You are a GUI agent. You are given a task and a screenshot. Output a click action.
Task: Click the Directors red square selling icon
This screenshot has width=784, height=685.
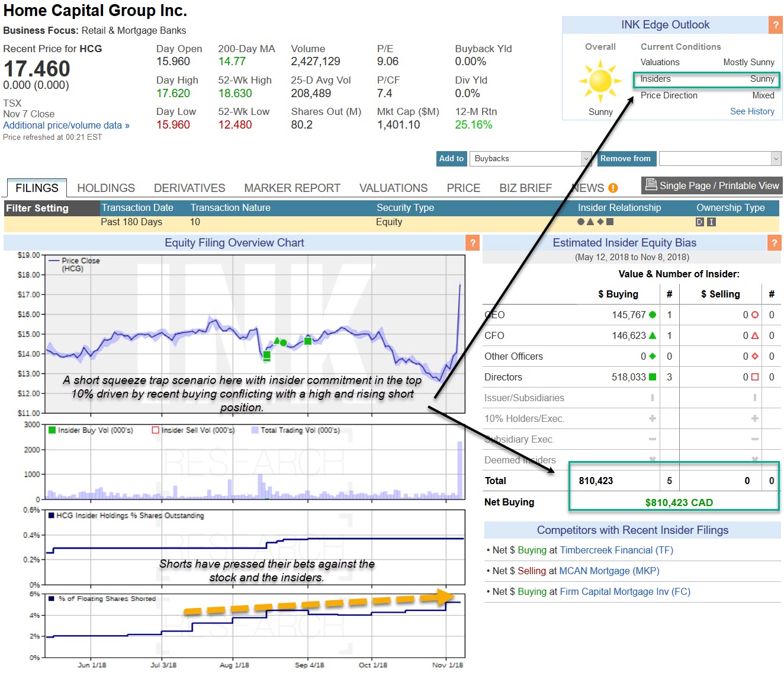[755, 377]
